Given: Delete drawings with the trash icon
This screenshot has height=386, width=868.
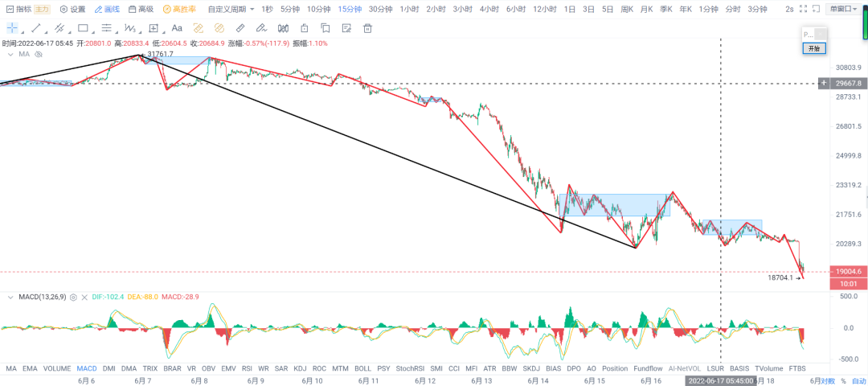Looking at the screenshot, I should [367, 27].
